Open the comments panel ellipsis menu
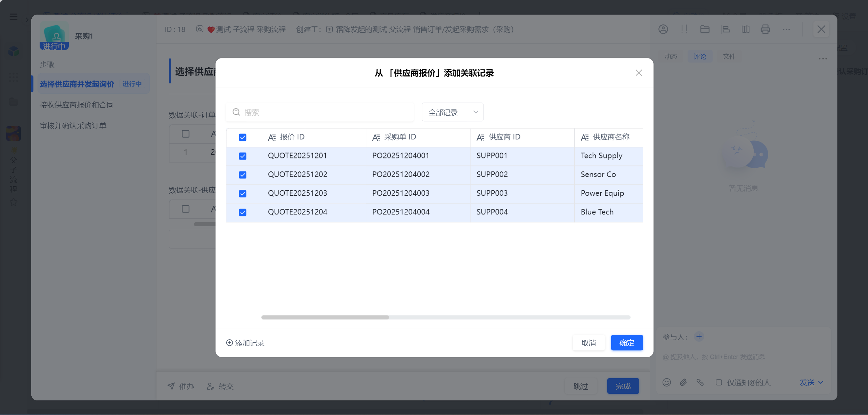 pyautogui.click(x=822, y=58)
